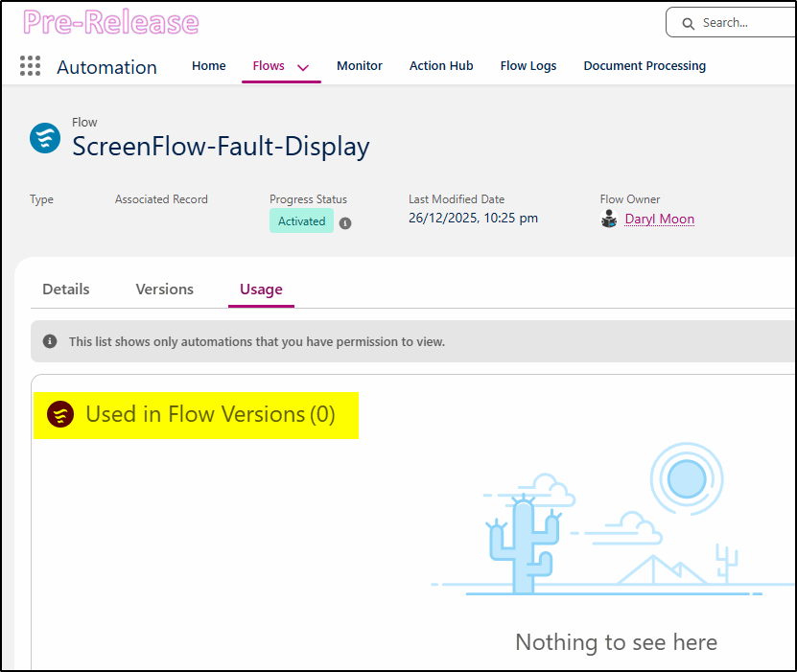Switch to the Action Hub tab
Viewport: 797px width, 672px height.
point(441,66)
